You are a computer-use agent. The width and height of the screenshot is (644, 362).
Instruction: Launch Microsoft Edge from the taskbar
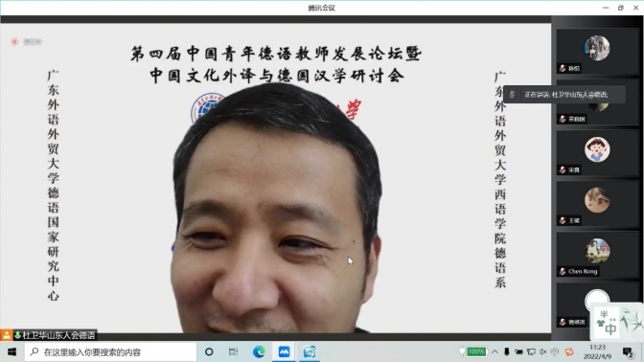pos(259,351)
